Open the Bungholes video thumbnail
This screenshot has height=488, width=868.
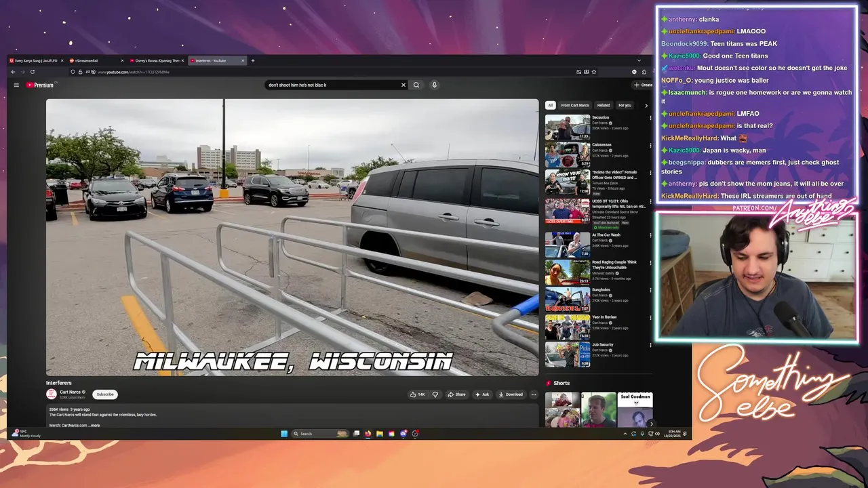(x=568, y=300)
